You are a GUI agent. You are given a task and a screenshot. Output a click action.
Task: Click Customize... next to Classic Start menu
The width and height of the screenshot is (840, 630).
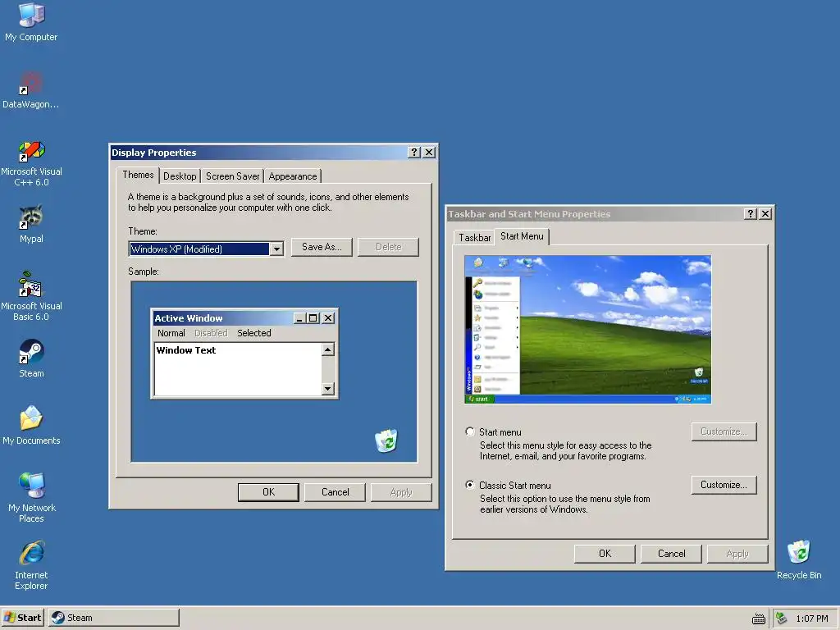[x=724, y=485]
